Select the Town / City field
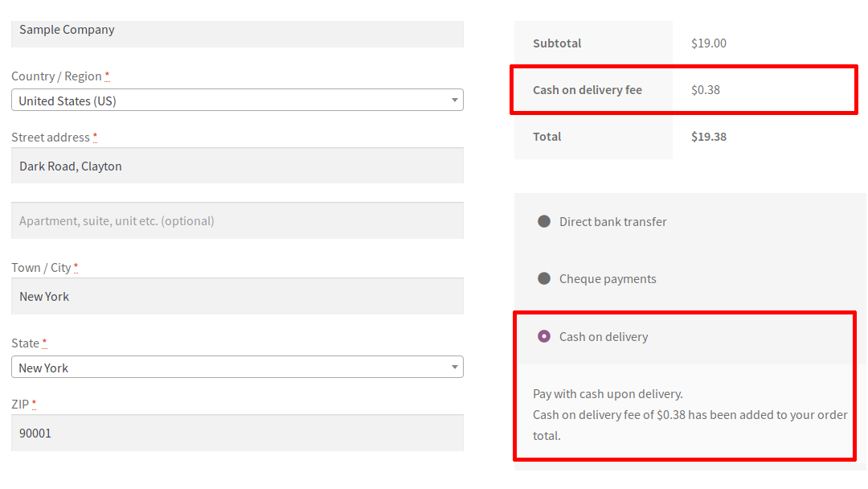868x489 pixels. pos(237,296)
